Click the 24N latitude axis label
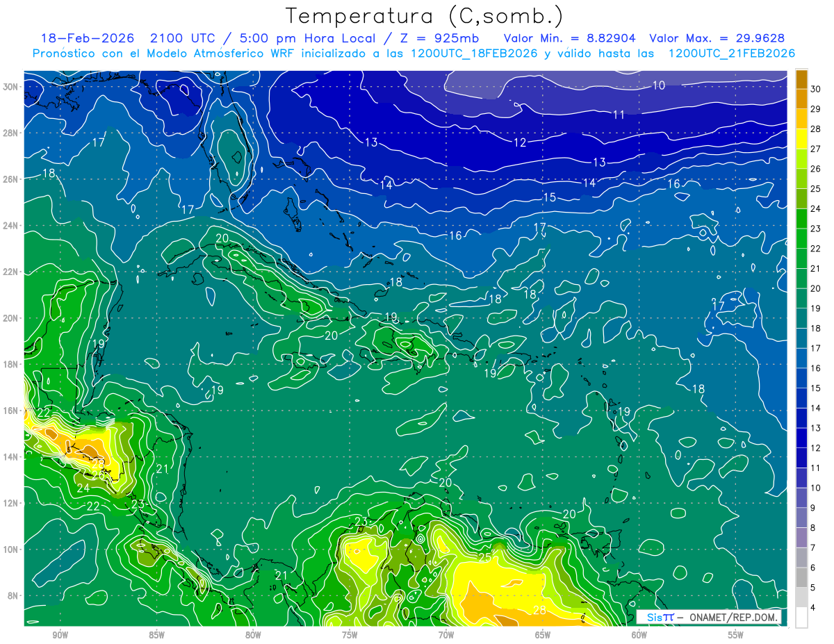Image resolution: width=834 pixels, height=644 pixels. tap(11, 225)
